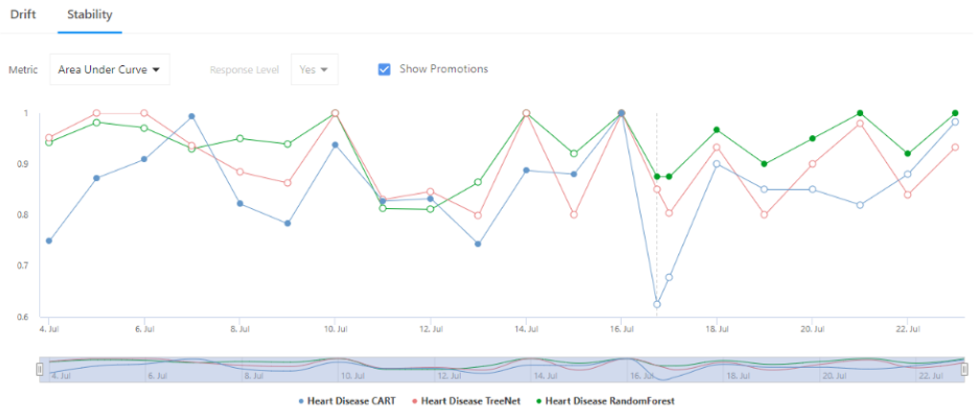Toggle Heart Disease RandomForest legend entry

tap(605, 401)
